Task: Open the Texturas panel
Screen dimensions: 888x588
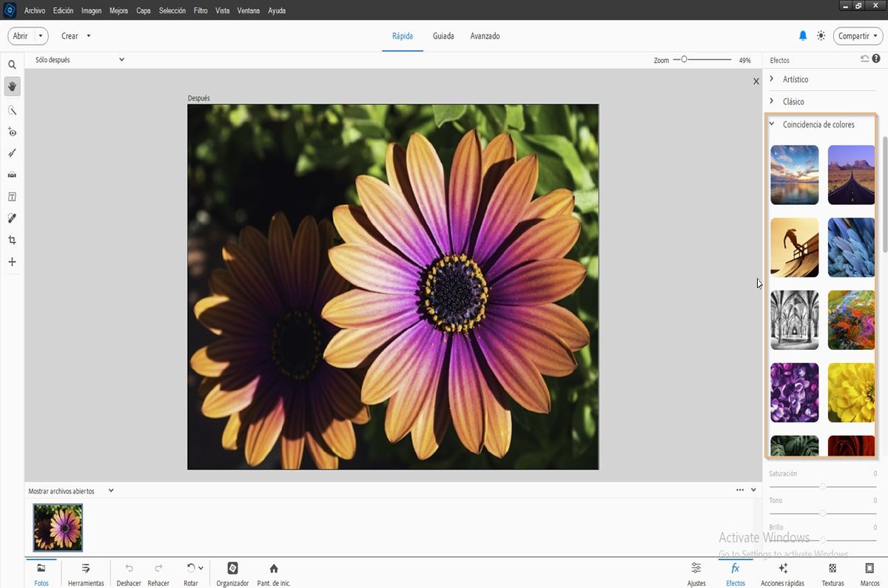Action: pos(832,573)
